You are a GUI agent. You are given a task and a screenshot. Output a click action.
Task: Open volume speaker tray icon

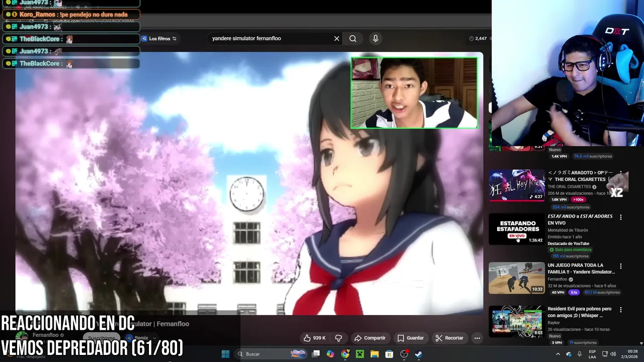613,354
